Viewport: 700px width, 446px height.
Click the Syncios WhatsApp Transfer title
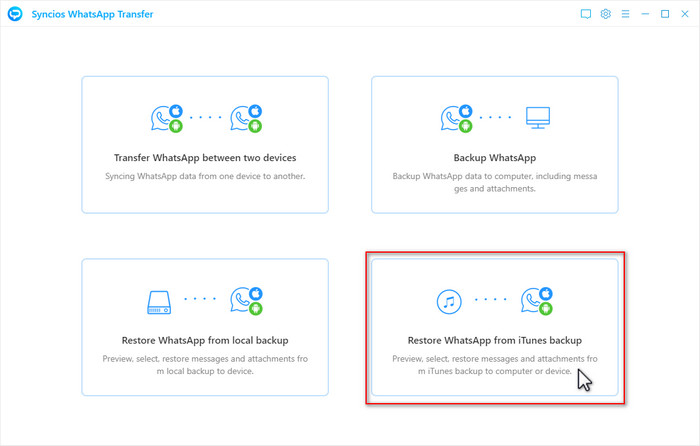click(x=92, y=14)
